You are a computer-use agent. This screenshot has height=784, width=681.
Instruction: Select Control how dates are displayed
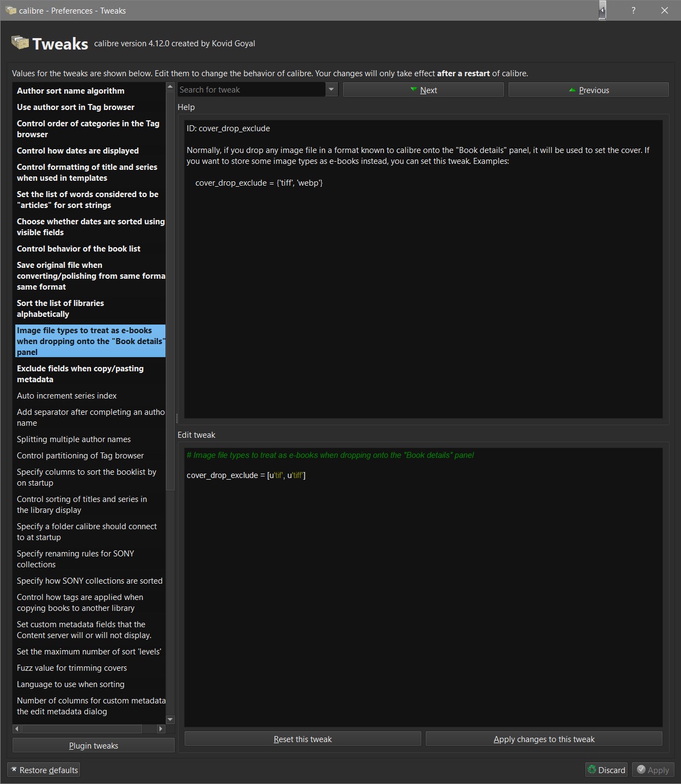pyautogui.click(x=90, y=151)
